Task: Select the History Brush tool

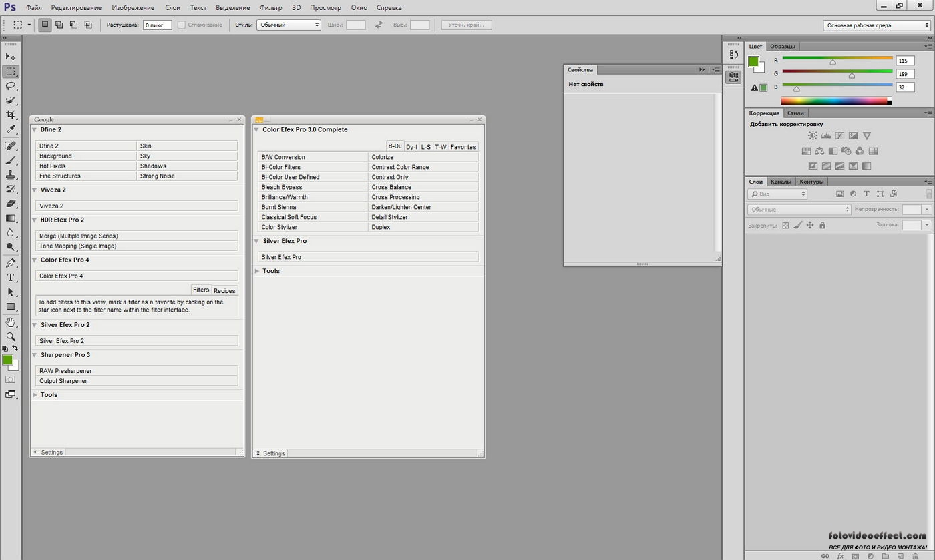Action: point(11,190)
